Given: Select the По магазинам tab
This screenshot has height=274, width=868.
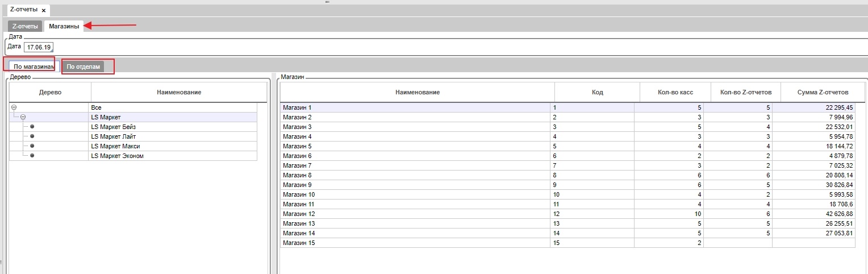Looking at the screenshot, I should tap(34, 67).
